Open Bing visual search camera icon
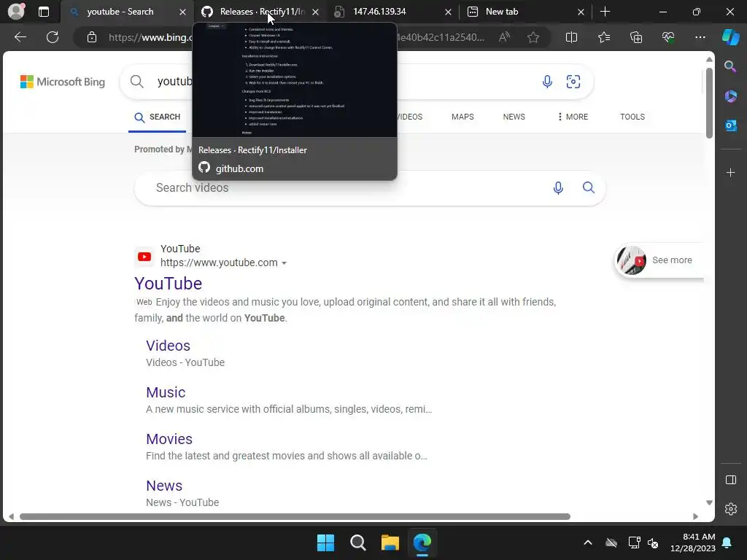This screenshot has height=560, width=747. [573, 82]
